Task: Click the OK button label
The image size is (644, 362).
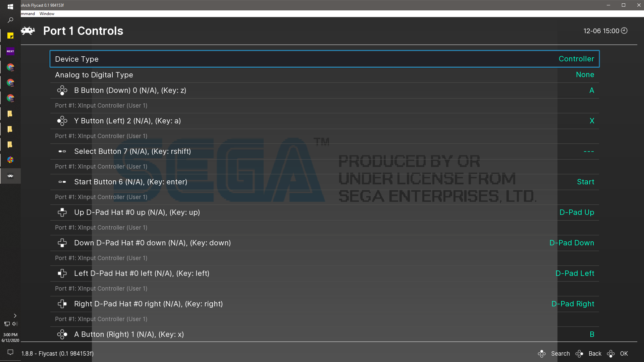Action: 624,354
